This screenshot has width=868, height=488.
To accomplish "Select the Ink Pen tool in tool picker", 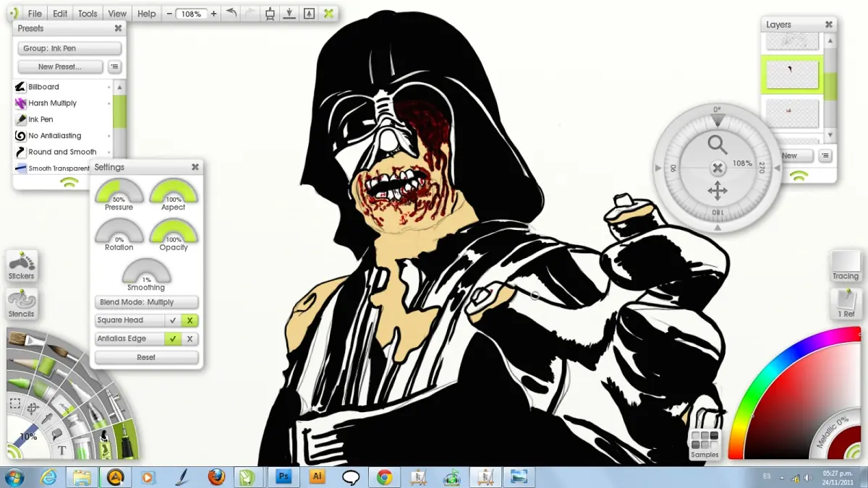I will point(125,439).
